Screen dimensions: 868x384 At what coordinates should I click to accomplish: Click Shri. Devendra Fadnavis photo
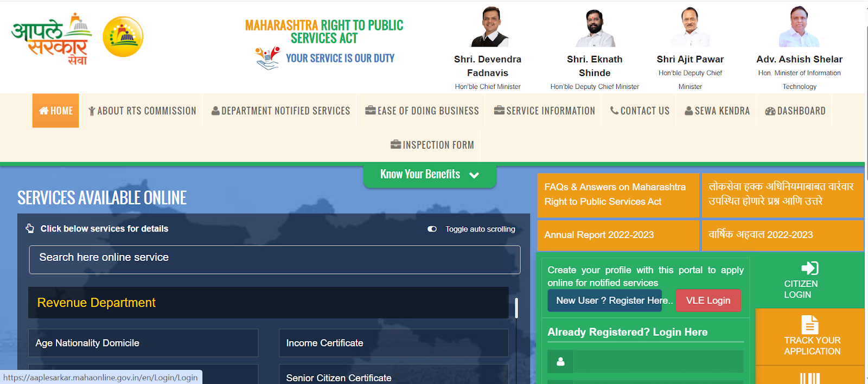tap(489, 27)
